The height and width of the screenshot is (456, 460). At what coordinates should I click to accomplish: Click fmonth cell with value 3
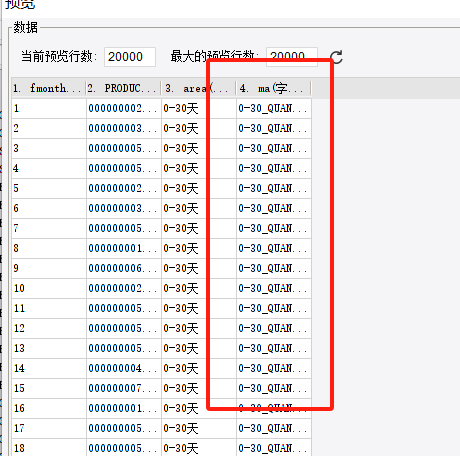[49, 148]
